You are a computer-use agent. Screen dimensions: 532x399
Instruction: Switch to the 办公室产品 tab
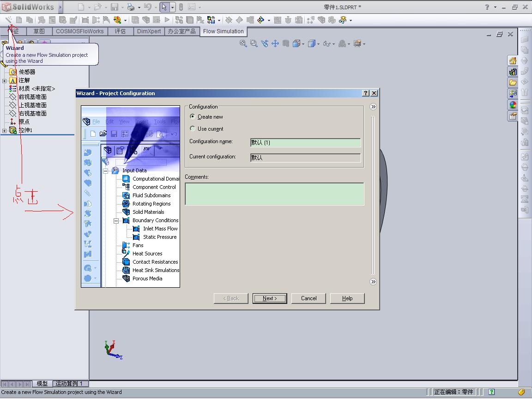click(181, 31)
